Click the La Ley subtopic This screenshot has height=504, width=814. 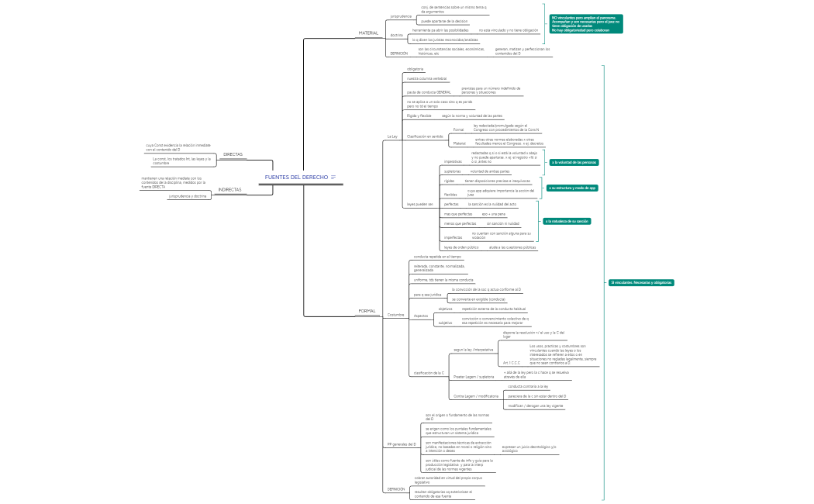click(x=392, y=136)
